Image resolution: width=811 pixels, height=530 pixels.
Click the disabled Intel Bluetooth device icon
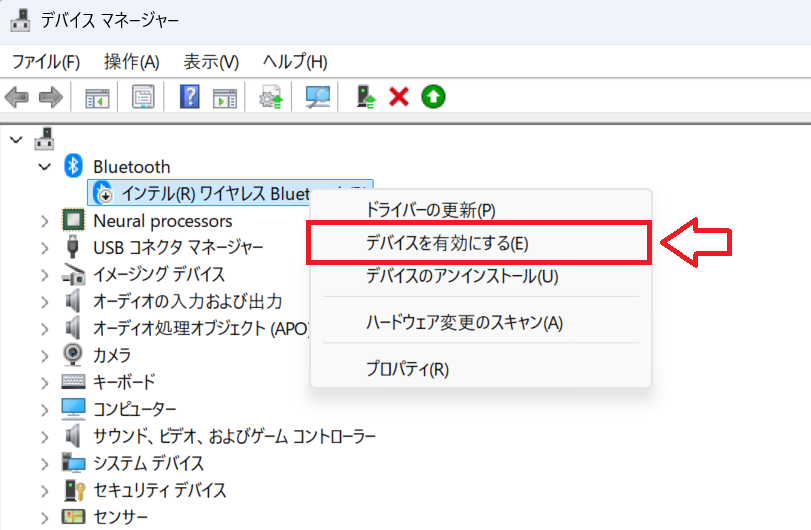(x=103, y=193)
